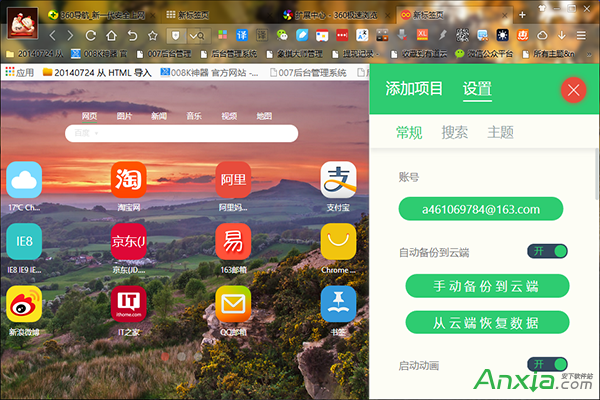Click the settings panel vertical scrollbar
600x400 pixels.
click(597, 174)
